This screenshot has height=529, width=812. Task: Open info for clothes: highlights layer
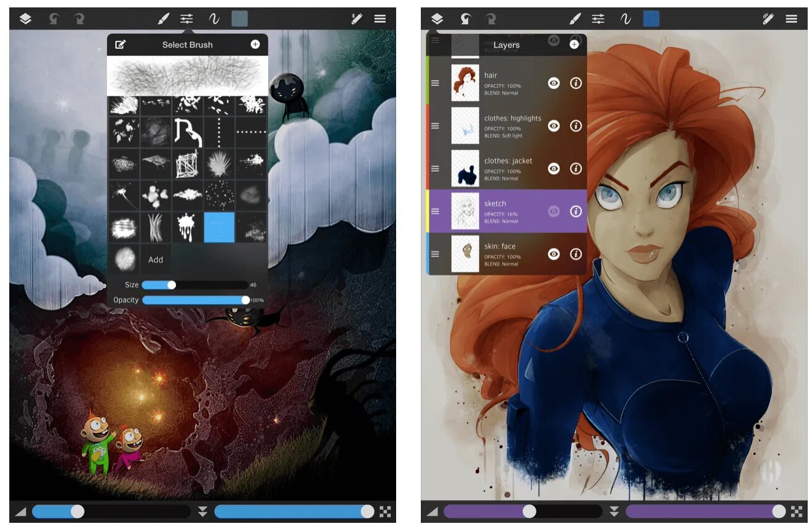576,125
